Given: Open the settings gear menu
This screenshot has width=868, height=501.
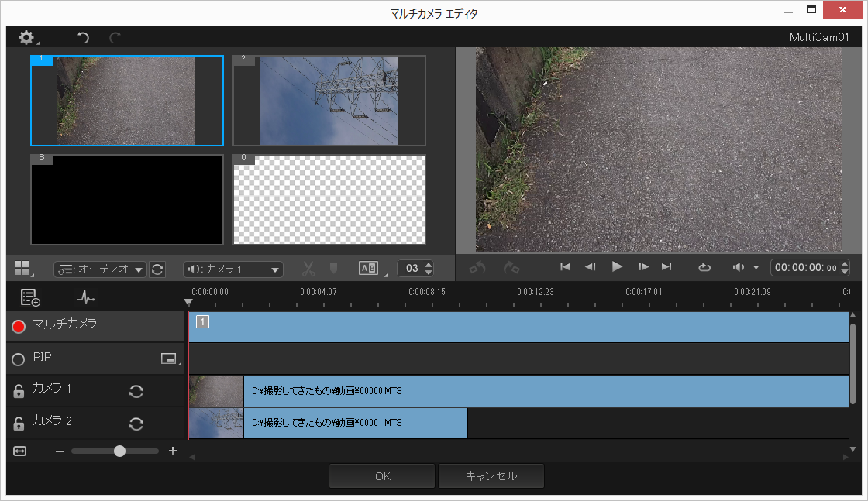Looking at the screenshot, I should 26,38.
